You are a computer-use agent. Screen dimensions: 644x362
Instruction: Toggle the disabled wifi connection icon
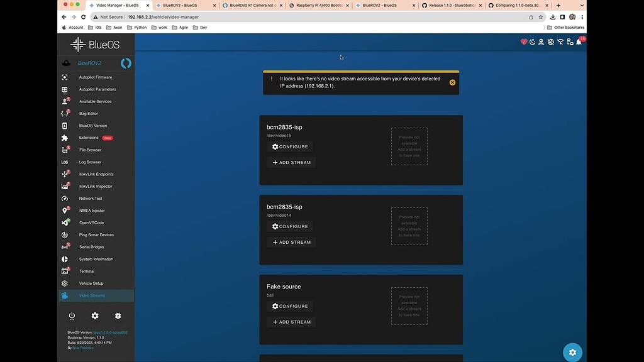560,41
